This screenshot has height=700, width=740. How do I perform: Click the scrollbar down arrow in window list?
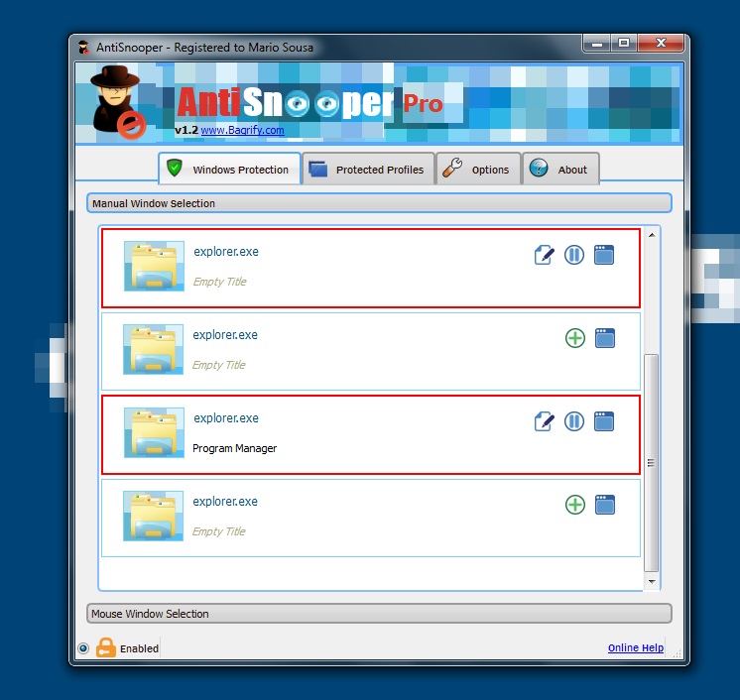point(652,581)
